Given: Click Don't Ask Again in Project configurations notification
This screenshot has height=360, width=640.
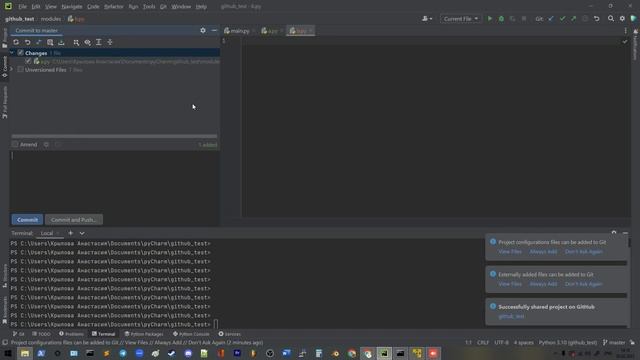Looking at the screenshot, I should click(x=583, y=251).
